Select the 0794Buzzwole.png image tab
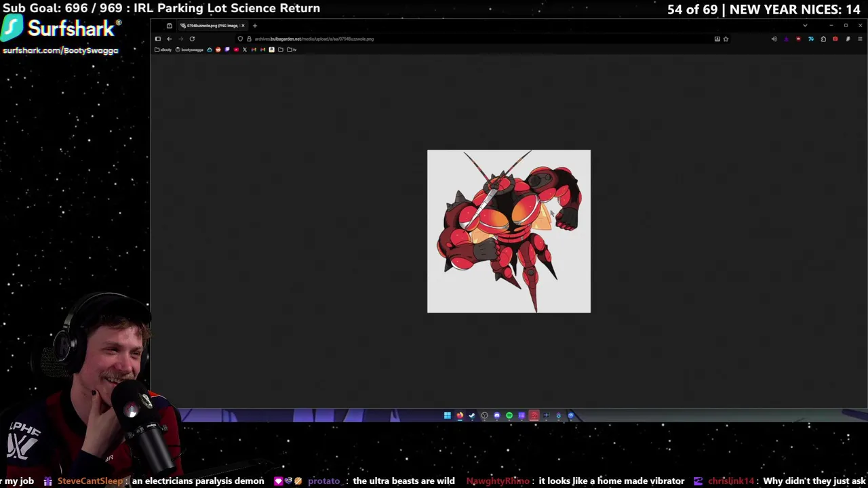Image resolution: width=868 pixels, height=488 pixels. (212, 26)
